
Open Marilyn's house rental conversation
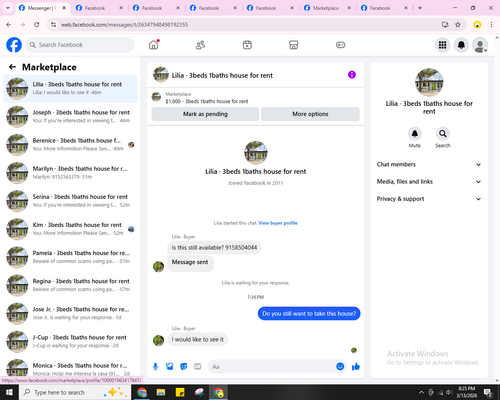click(70, 173)
